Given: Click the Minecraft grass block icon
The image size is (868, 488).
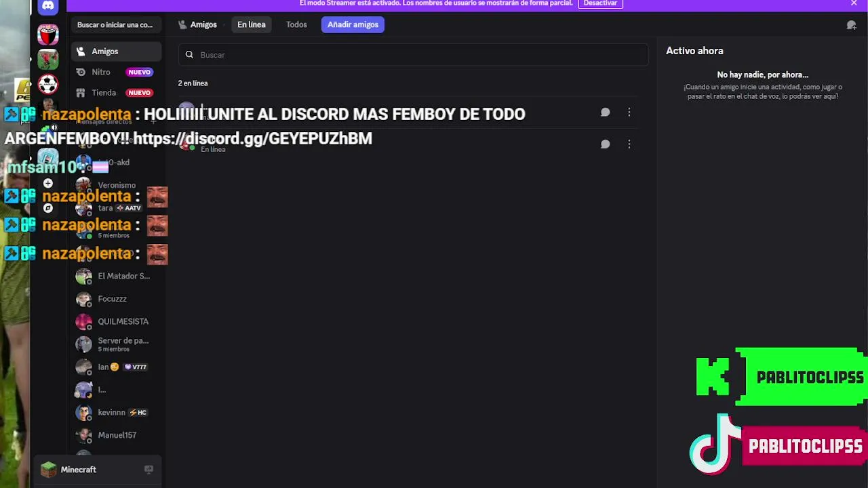Looking at the screenshot, I should pyautogui.click(x=48, y=470).
